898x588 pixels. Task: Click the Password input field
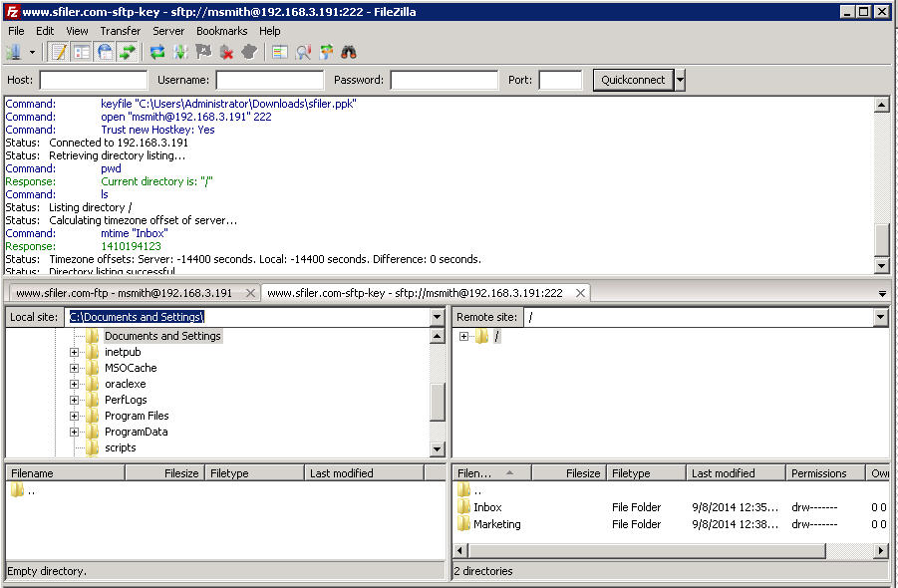pos(444,80)
